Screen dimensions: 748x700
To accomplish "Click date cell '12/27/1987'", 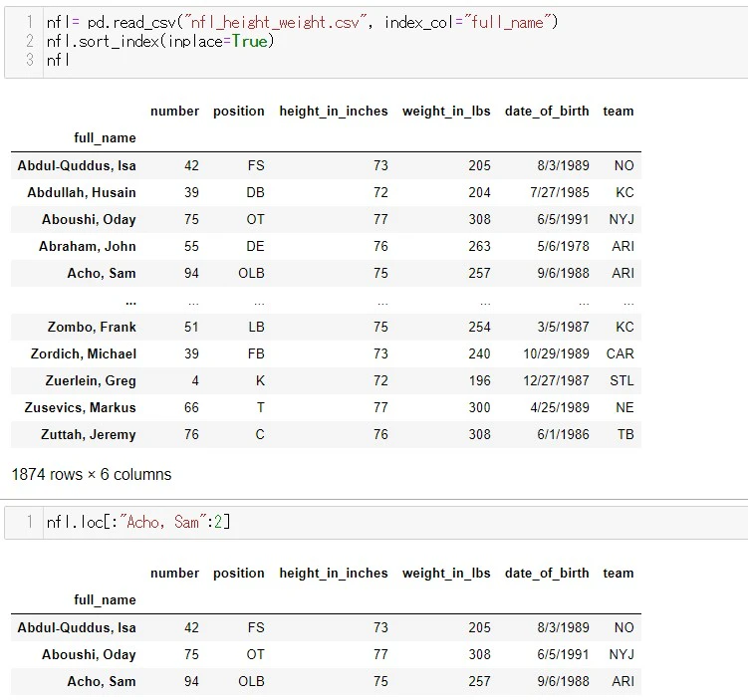I will [556, 380].
